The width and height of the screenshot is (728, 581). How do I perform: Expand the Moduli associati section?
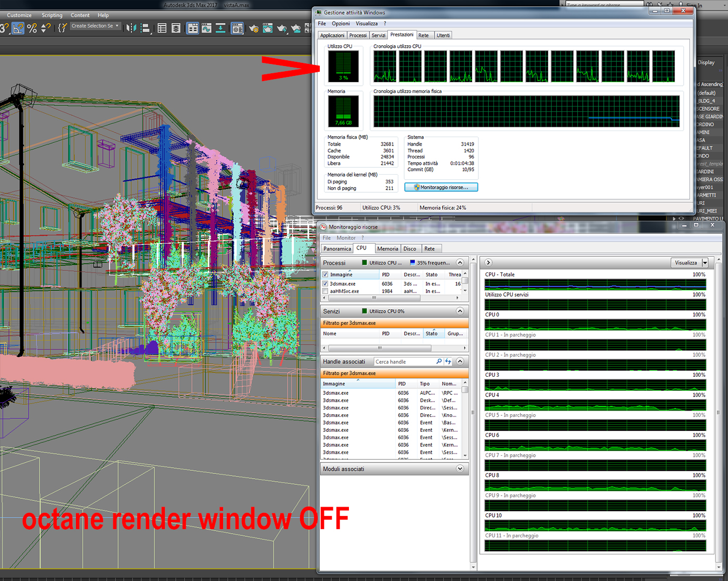point(460,469)
